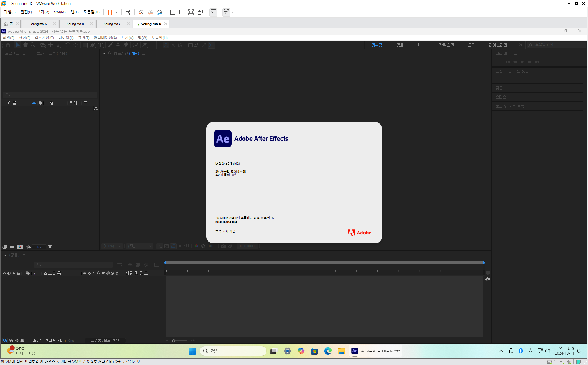
Task: Open the 애니메이션(A) menu
Action: [x=105, y=38]
